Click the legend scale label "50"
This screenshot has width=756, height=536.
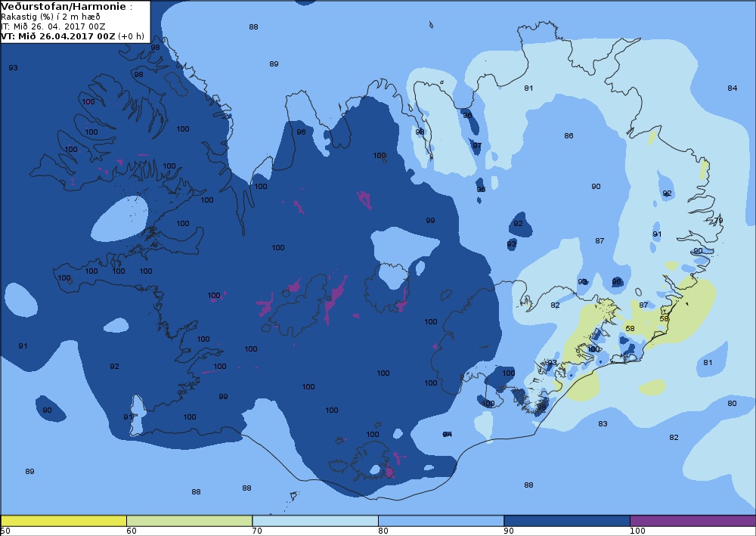click(5, 531)
